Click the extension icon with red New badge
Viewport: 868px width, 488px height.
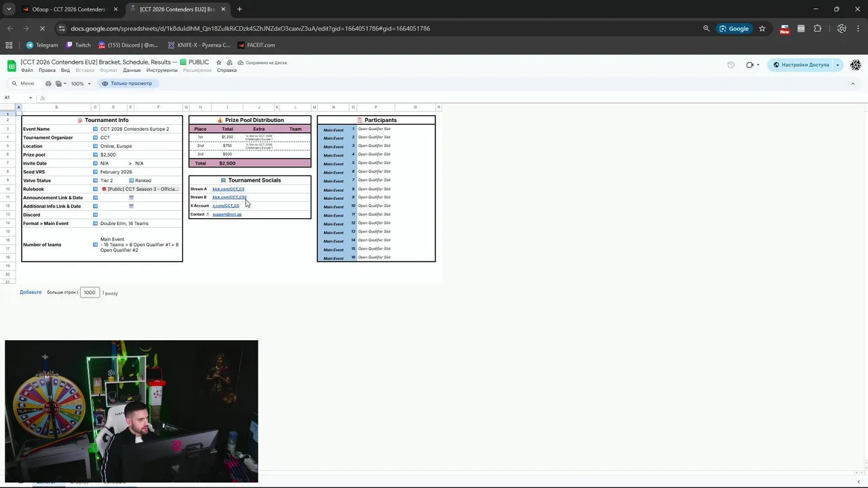785,29
